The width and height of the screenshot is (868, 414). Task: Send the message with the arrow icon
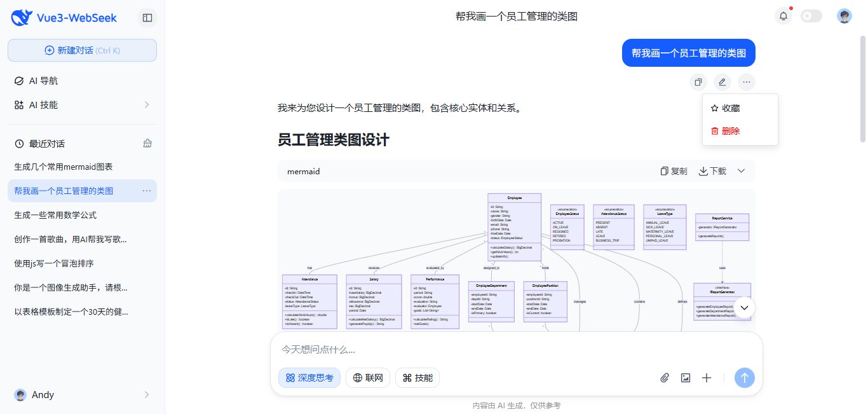(x=744, y=378)
